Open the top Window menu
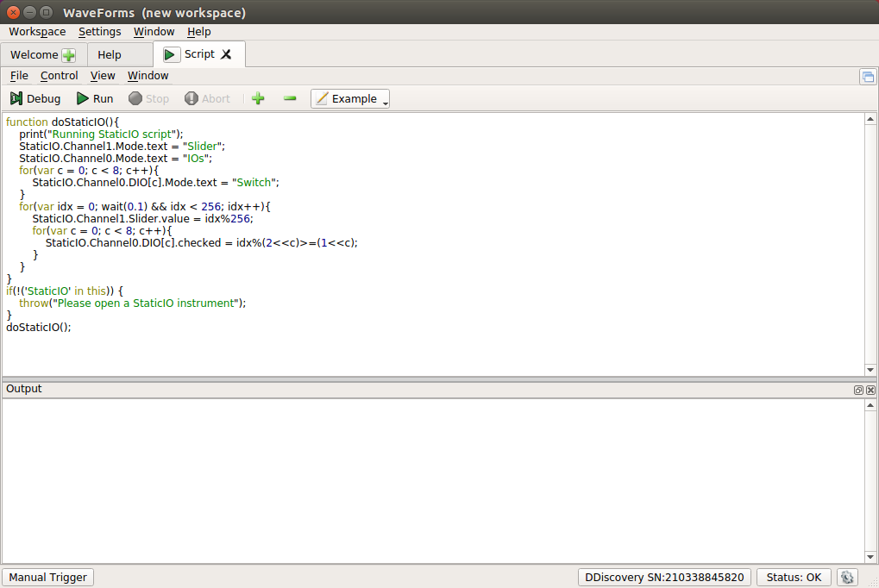The width and height of the screenshot is (879, 588). 154,32
